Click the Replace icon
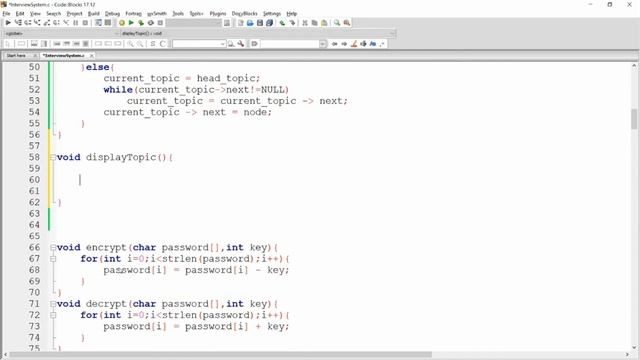The image size is (640, 360). pos(347,23)
